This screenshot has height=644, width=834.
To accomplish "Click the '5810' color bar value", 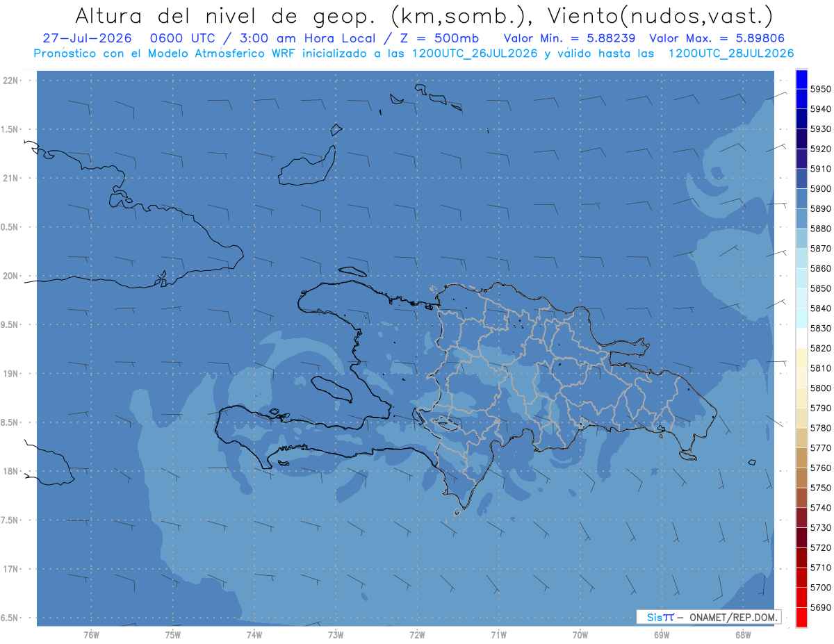I will pos(820,368).
